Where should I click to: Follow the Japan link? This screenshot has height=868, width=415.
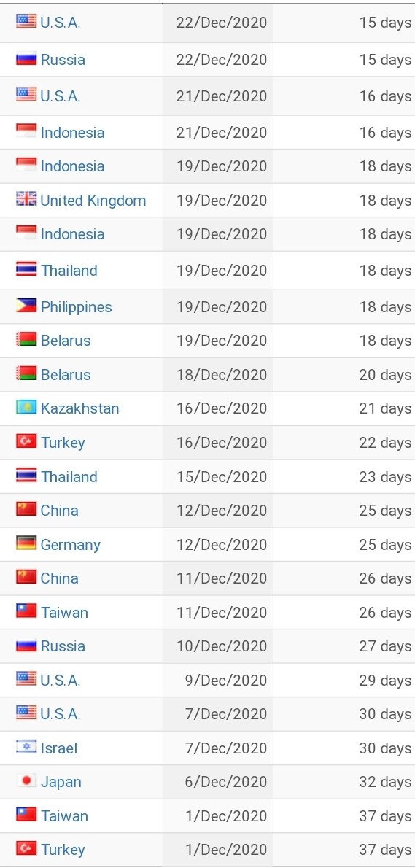click(x=61, y=782)
